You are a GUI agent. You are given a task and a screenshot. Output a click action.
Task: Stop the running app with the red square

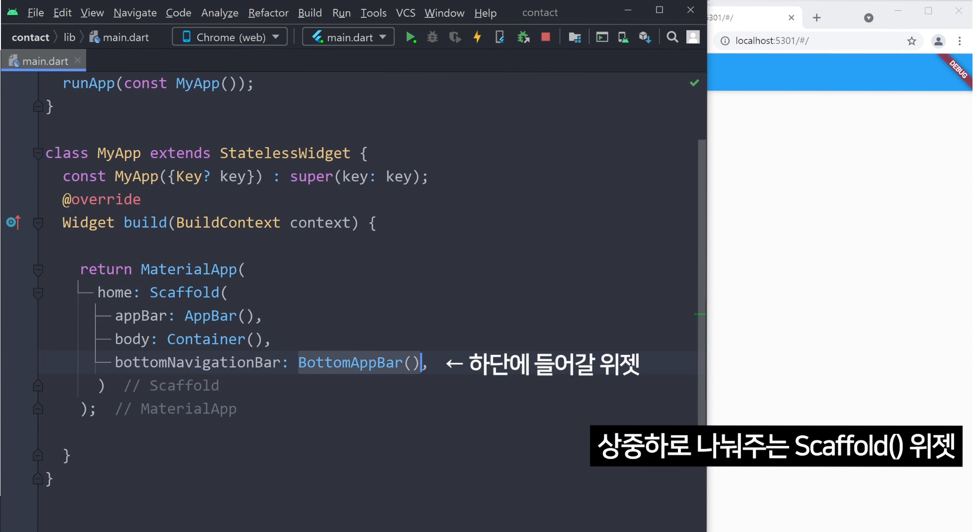tap(545, 37)
